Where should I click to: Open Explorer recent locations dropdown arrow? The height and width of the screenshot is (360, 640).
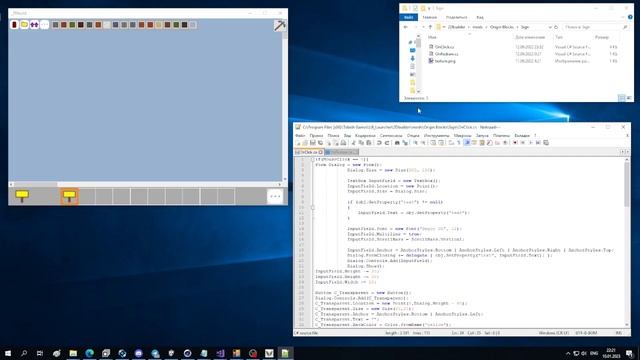click(423, 27)
